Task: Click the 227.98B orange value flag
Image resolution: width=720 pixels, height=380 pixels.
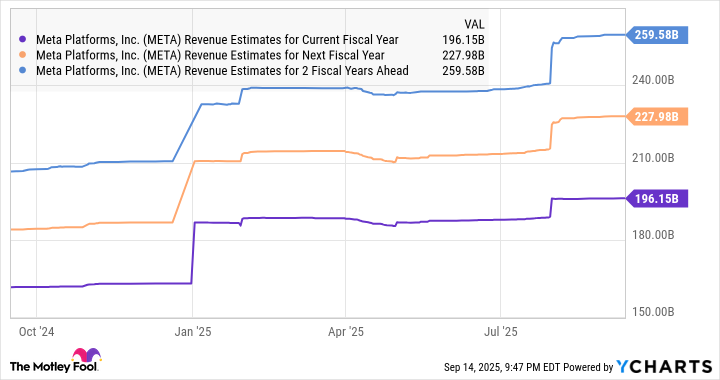Action: (657, 117)
